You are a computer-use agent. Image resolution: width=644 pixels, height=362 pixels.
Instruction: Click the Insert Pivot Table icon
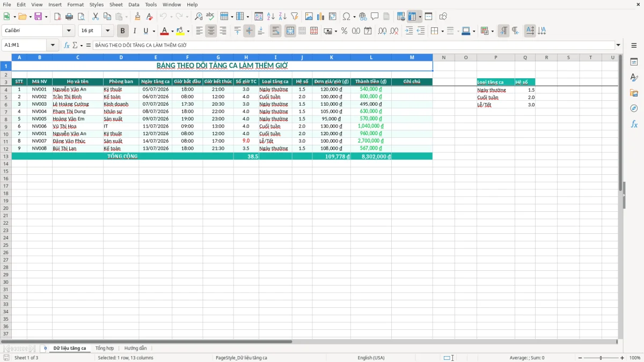333,17
